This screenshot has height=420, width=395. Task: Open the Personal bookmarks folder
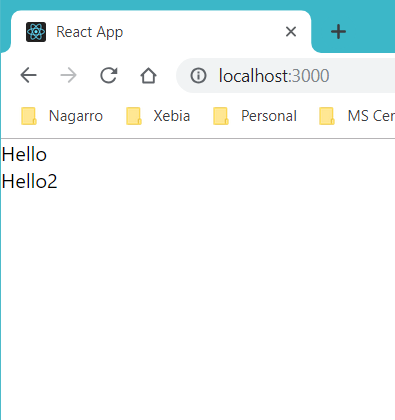tap(255, 116)
